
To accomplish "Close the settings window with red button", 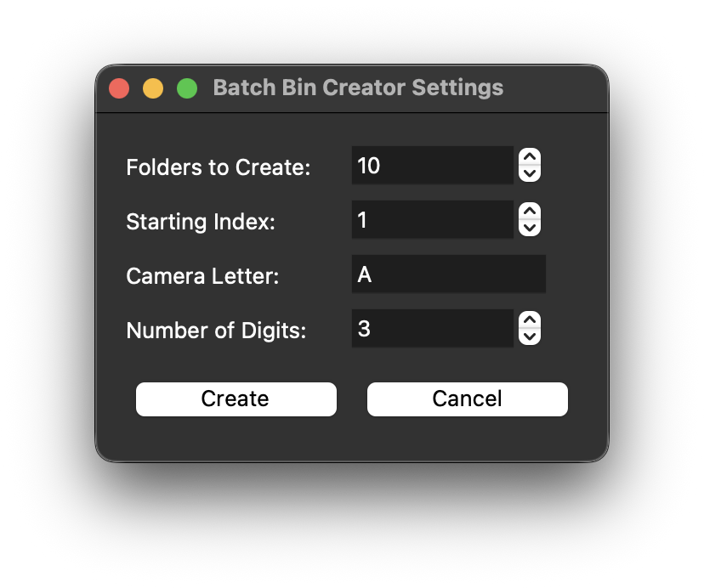I will click(x=119, y=88).
